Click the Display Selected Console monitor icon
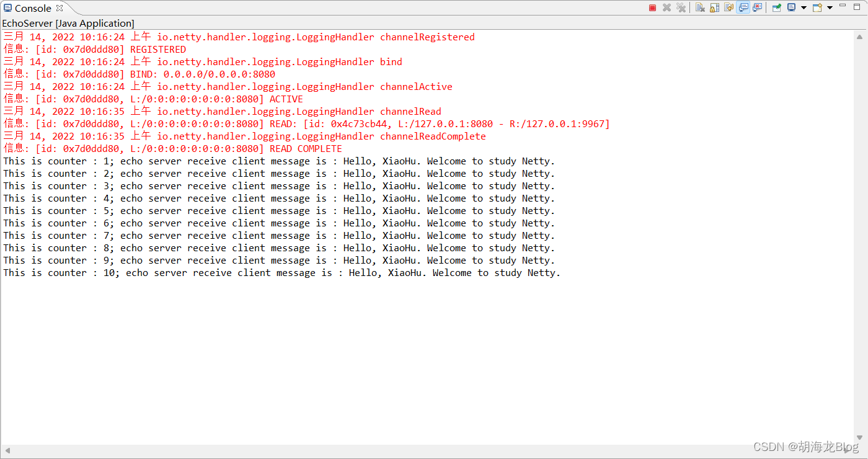Screen dimensions: 868x459 792,7
